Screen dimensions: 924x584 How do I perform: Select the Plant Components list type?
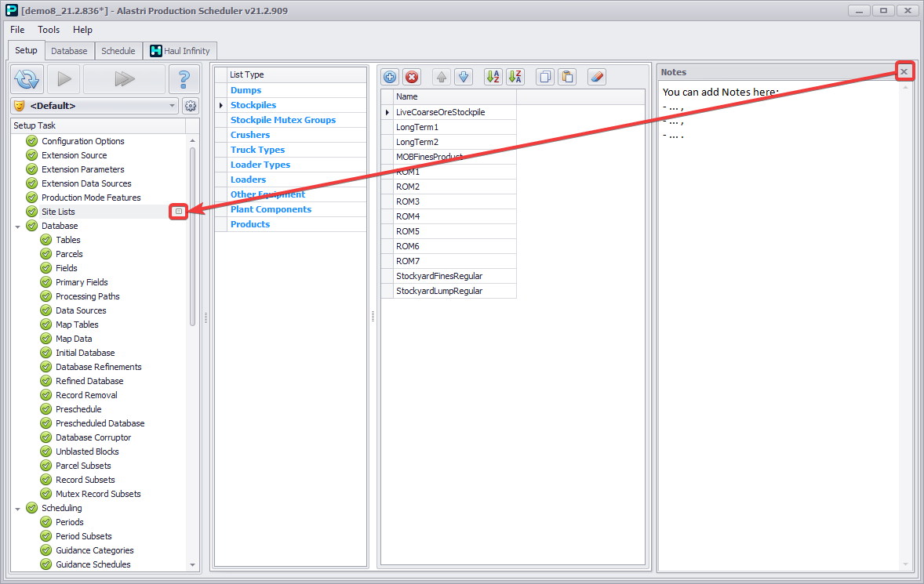click(271, 209)
